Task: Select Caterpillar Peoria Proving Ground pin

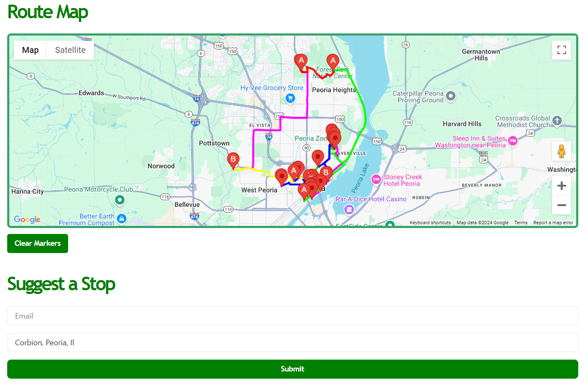Action: point(451,96)
